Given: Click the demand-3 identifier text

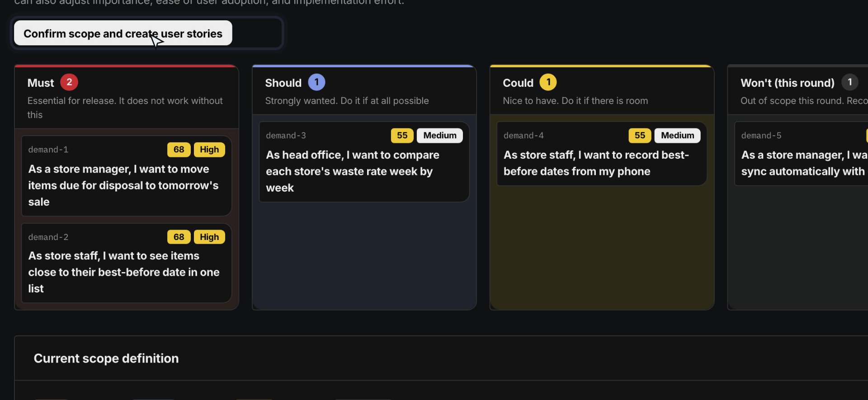Looking at the screenshot, I should (x=286, y=136).
